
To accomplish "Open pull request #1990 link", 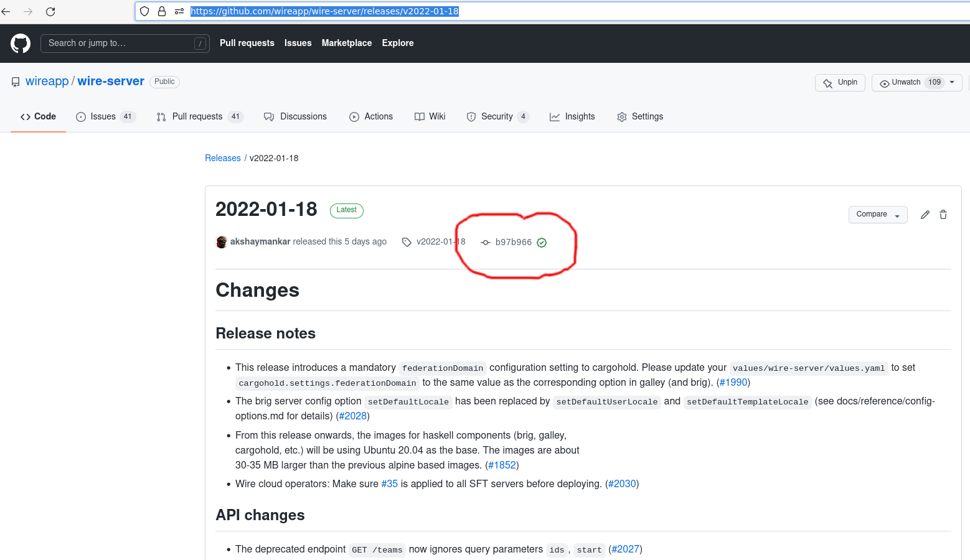I will coord(733,383).
